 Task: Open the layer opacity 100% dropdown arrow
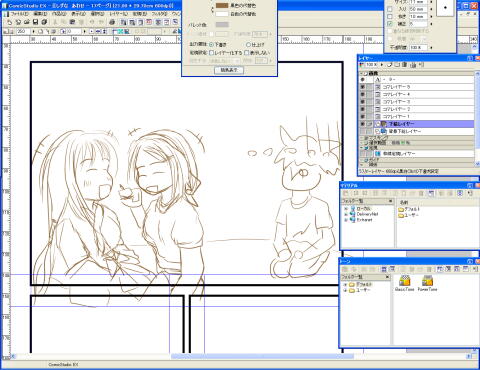point(382,65)
